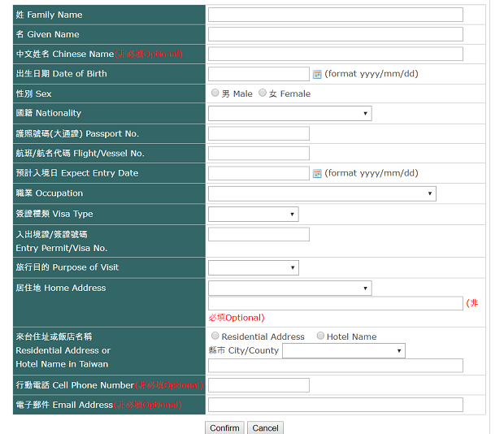504x434 pixels.
Task: Click into the Given Name field
Action: [335, 34]
